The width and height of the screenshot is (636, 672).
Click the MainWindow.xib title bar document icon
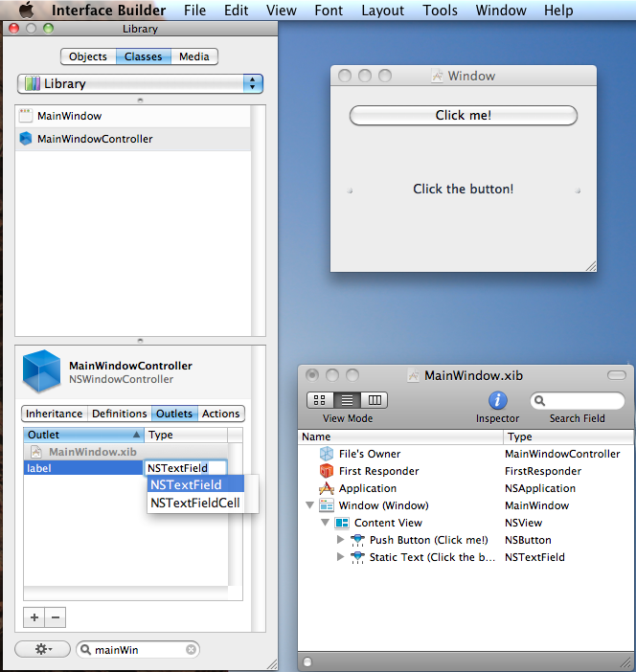click(413, 376)
